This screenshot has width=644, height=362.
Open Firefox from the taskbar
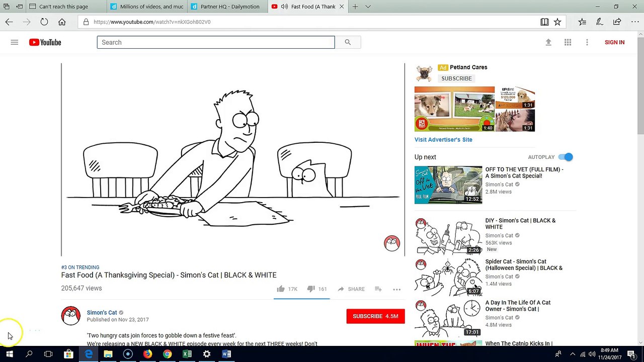(x=147, y=354)
